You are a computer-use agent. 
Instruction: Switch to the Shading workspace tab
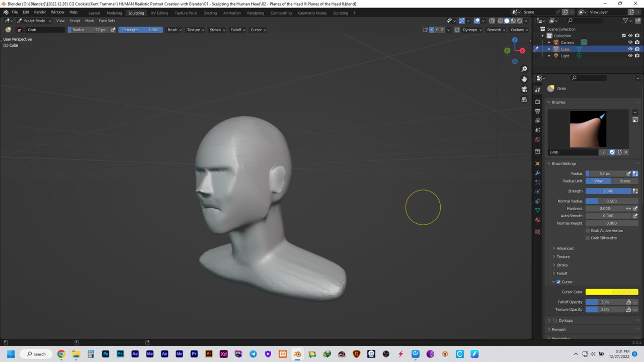click(210, 13)
